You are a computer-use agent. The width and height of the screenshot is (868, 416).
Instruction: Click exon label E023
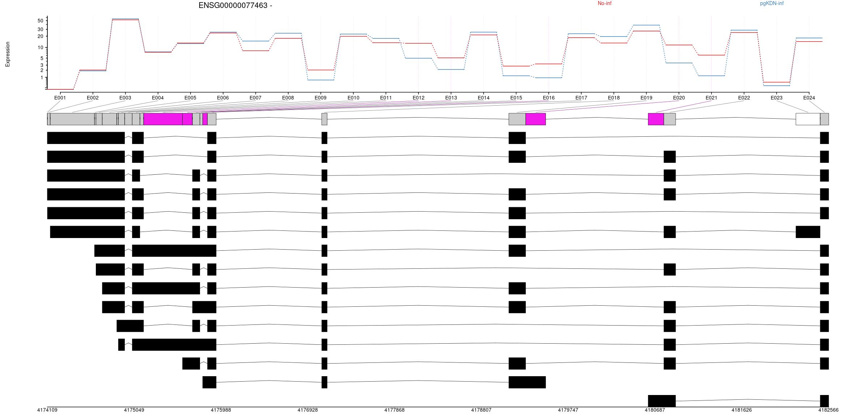[776, 98]
